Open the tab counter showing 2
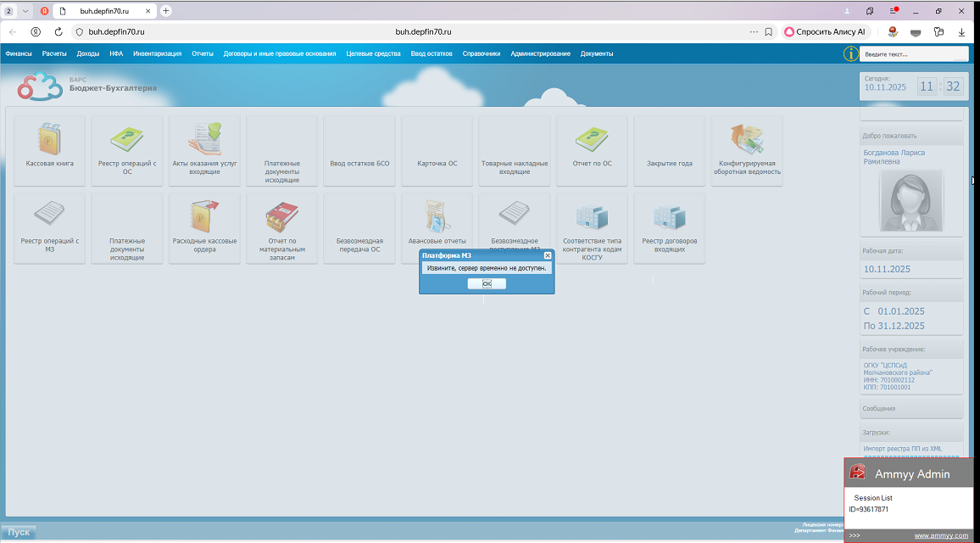Screen dimensions: 980x543 coord(8,11)
